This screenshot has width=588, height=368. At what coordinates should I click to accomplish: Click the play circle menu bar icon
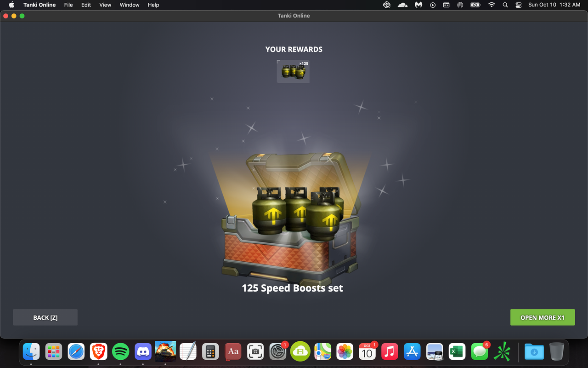click(x=433, y=5)
